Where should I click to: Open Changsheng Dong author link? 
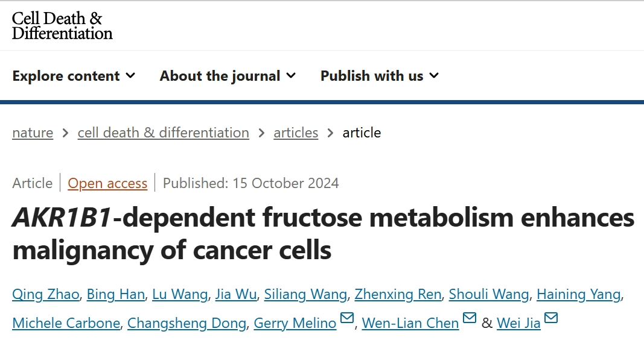click(187, 323)
